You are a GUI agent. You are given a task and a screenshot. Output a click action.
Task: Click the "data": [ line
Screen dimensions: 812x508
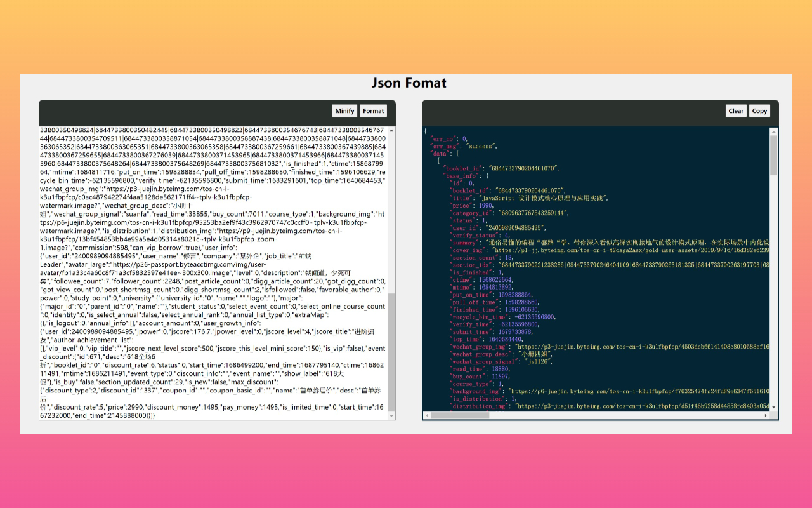(x=445, y=153)
